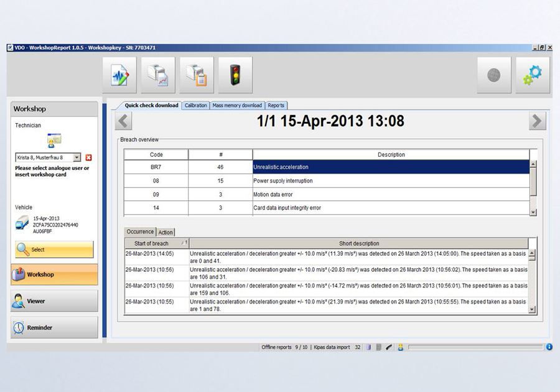Select the Power supply interruption row

327,180
